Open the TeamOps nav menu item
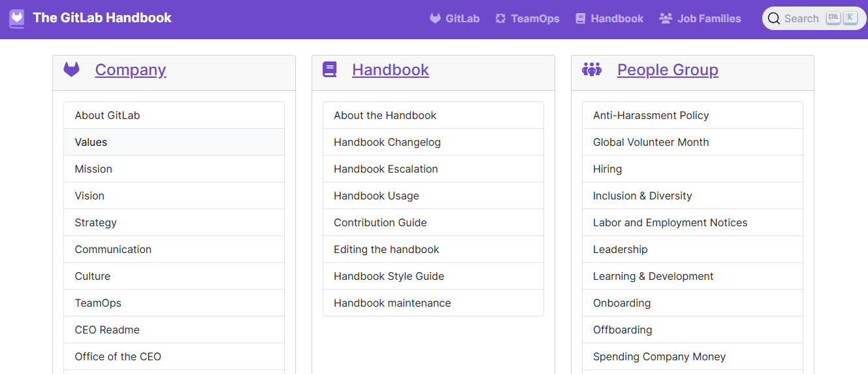This screenshot has height=374, width=868. 527,18
